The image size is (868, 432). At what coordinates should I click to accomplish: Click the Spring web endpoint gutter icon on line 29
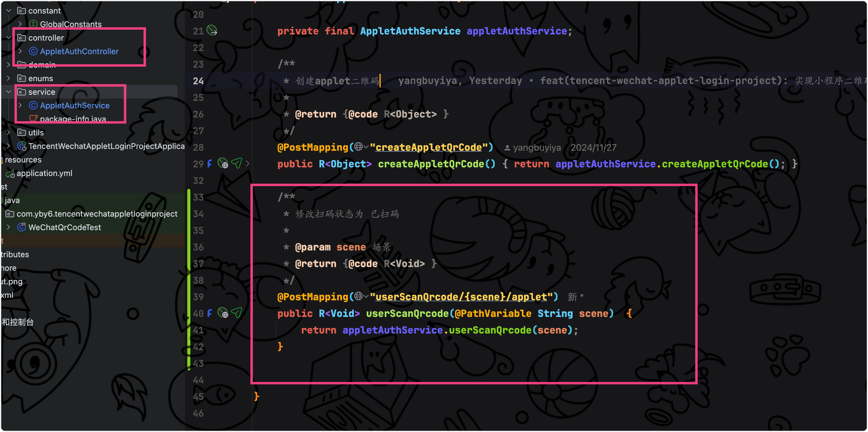(x=223, y=164)
